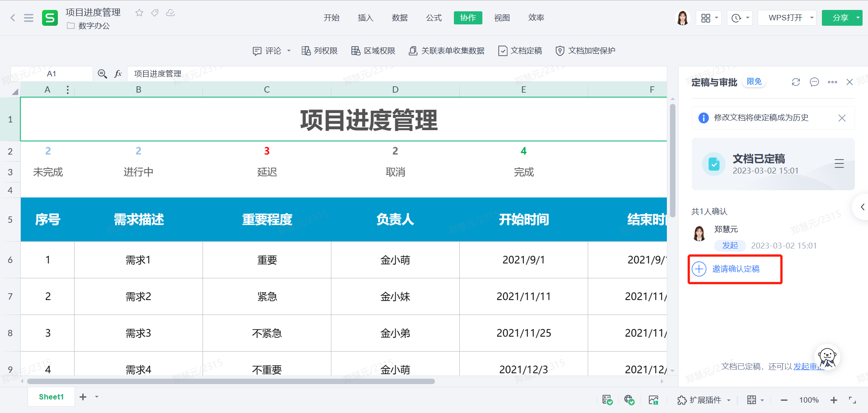Click the select-all corner triangle
868x413 pixels.
14,91
